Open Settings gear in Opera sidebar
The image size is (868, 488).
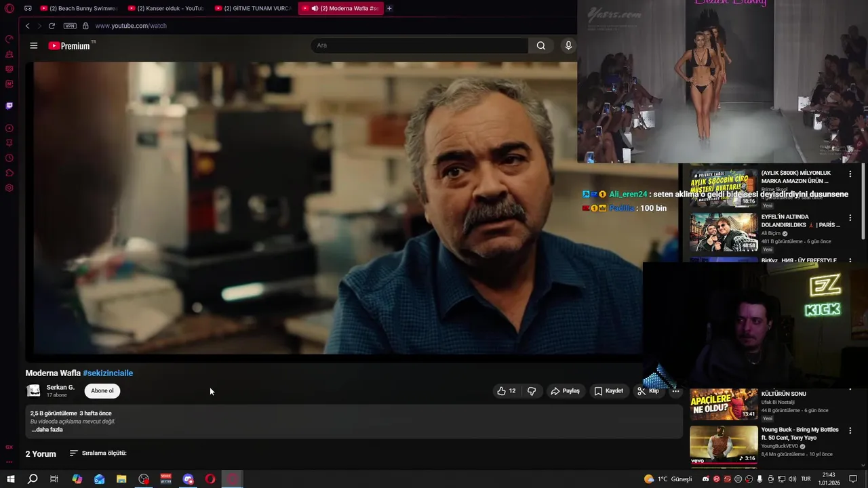pyautogui.click(x=9, y=188)
